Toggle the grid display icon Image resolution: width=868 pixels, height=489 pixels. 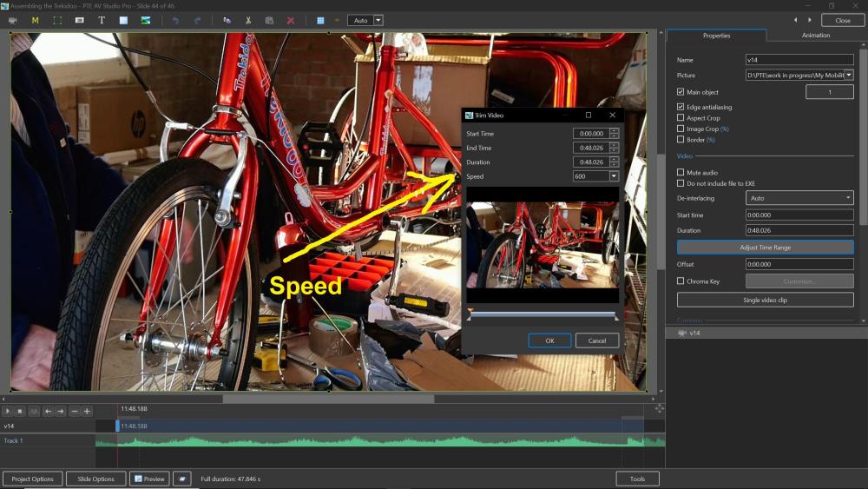pyautogui.click(x=320, y=20)
